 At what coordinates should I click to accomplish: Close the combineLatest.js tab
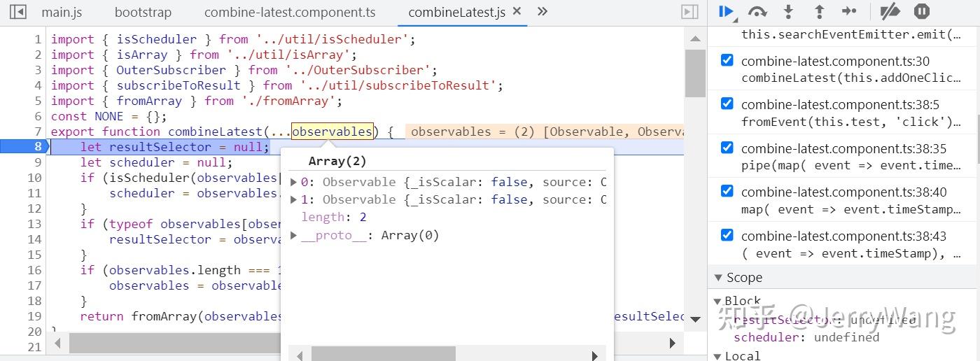(x=517, y=11)
